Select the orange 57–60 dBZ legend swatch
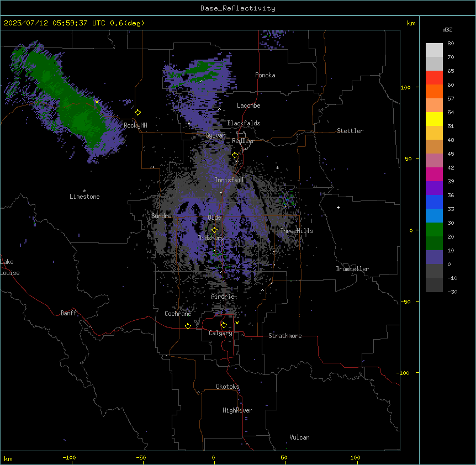Image resolution: width=476 pixels, height=465 pixels. 434,91
